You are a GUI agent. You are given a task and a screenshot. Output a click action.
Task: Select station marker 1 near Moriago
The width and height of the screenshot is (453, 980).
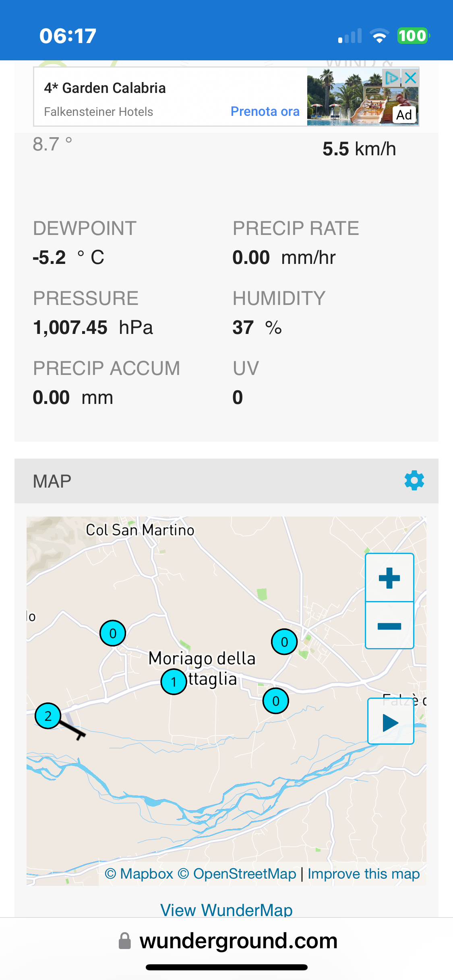pyautogui.click(x=174, y=682)
